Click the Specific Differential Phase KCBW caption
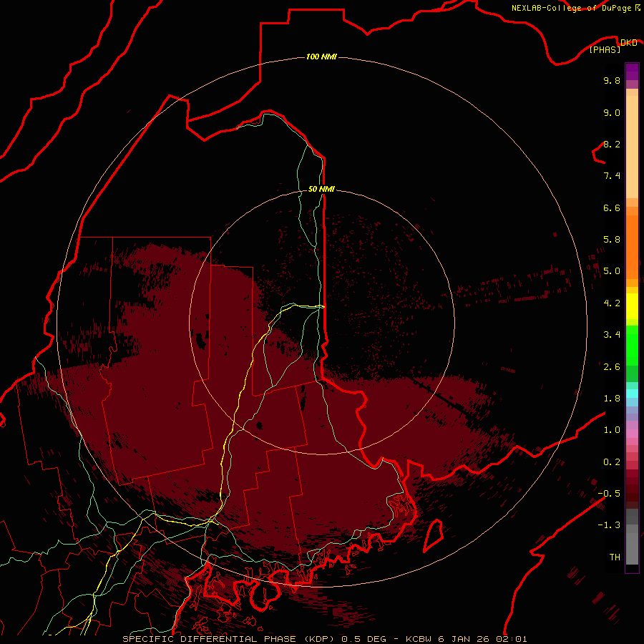Viewport: 644px width, 644px height. [325, 639]
